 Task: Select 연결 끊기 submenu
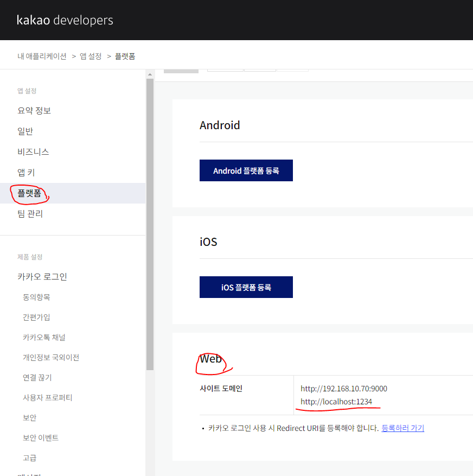click(x=37, y=377)
